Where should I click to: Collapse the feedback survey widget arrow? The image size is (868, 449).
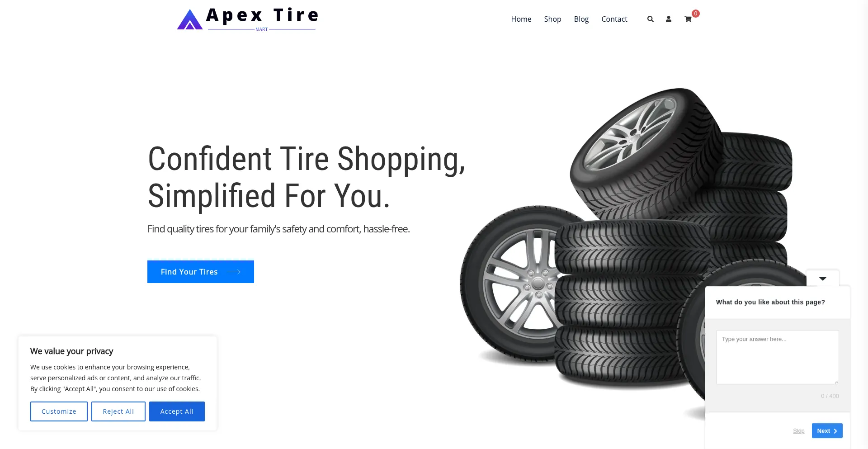(x=823, y=279)
